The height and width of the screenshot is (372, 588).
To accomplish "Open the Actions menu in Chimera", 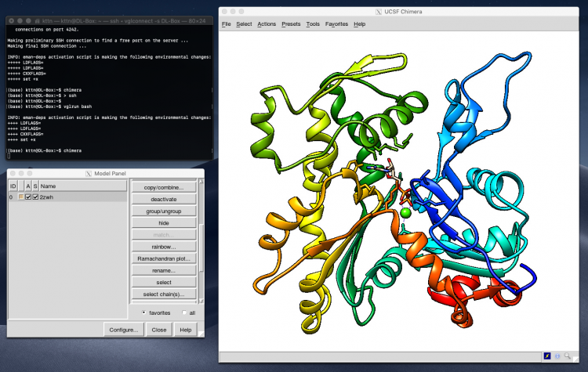I will click(267, 24).
